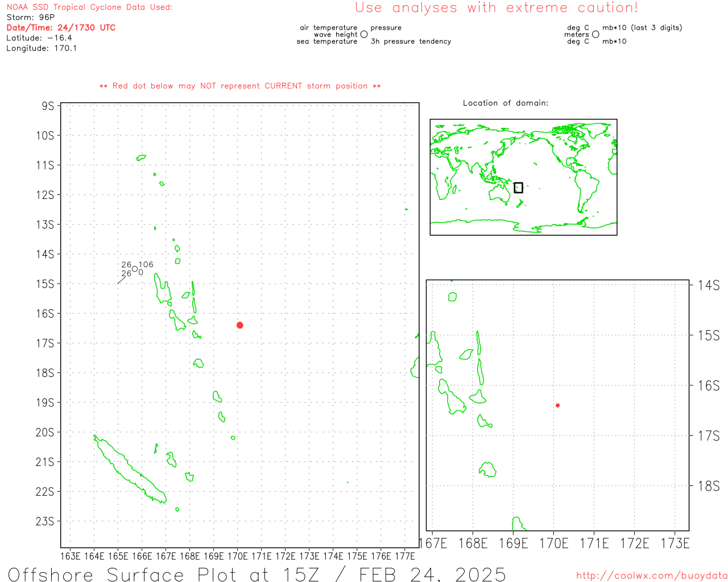Click the 'FEB 24, 2025' date in title
The image size is (728, 582).
click(x=433, y=575)
